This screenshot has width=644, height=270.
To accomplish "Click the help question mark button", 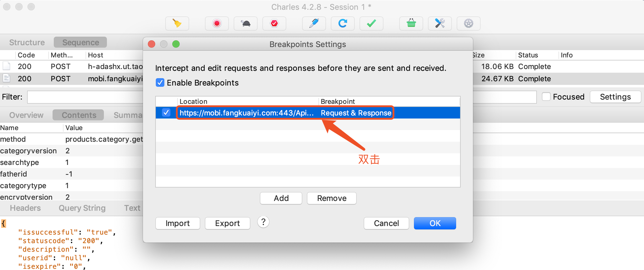I will pos(263,222).
